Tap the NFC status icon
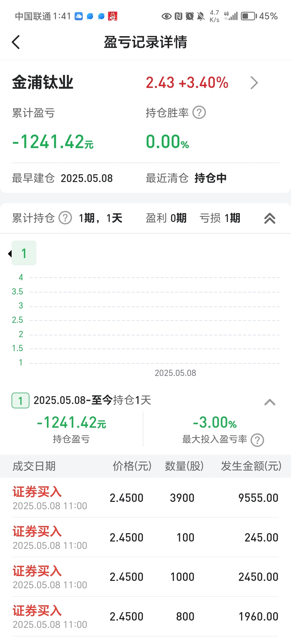Screen dimensions: 291x644 click(178, 16)
